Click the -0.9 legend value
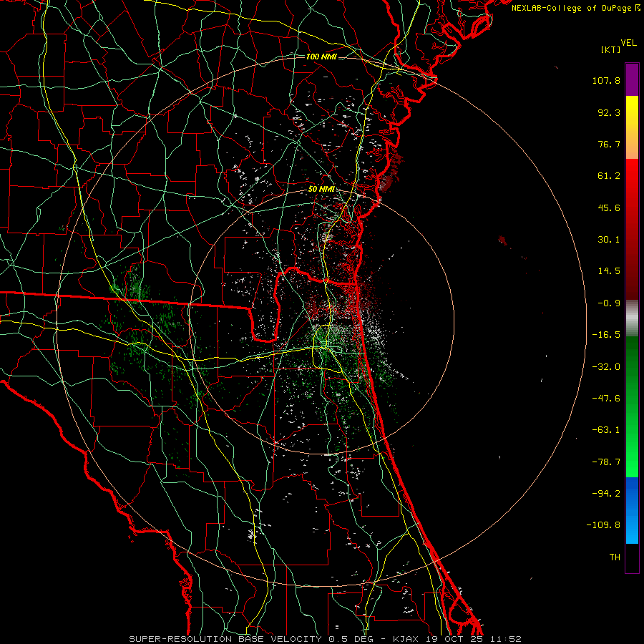 click(x=609, y=303)
